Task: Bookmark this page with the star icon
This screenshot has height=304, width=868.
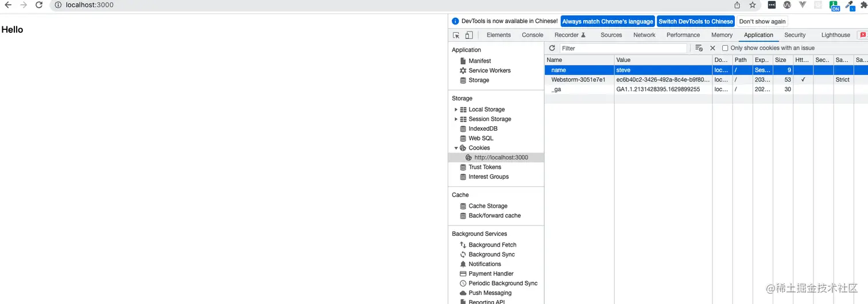Action: 753,5
